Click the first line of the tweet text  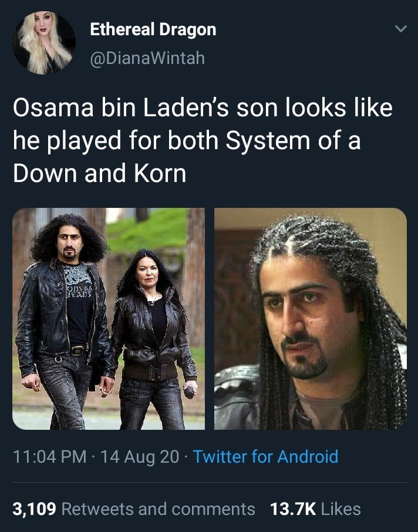point(203,107)
